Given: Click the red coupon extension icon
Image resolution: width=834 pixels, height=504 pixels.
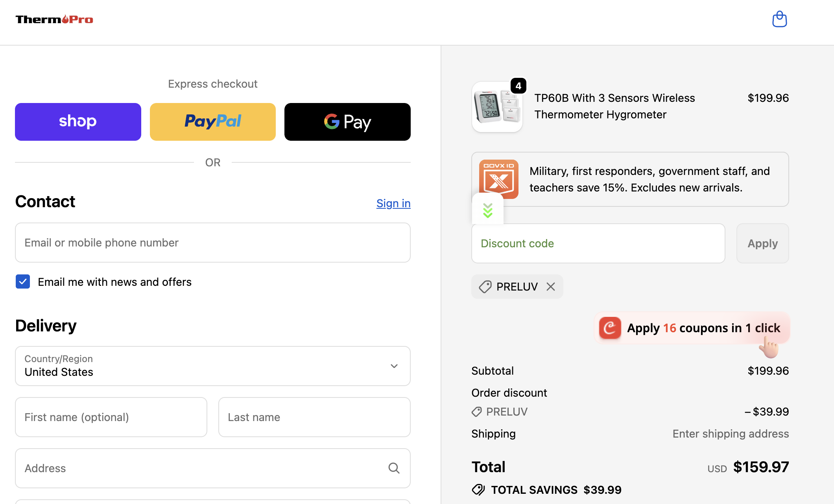Looking at the screenshot, I should coord(610,328).
